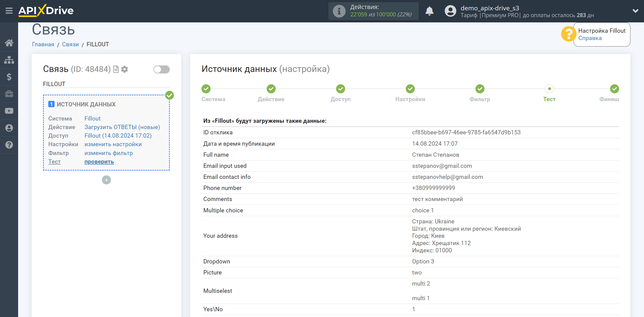Go to the Система step
Viewport: 644px width, 317px height.
(x=213, y=99)
